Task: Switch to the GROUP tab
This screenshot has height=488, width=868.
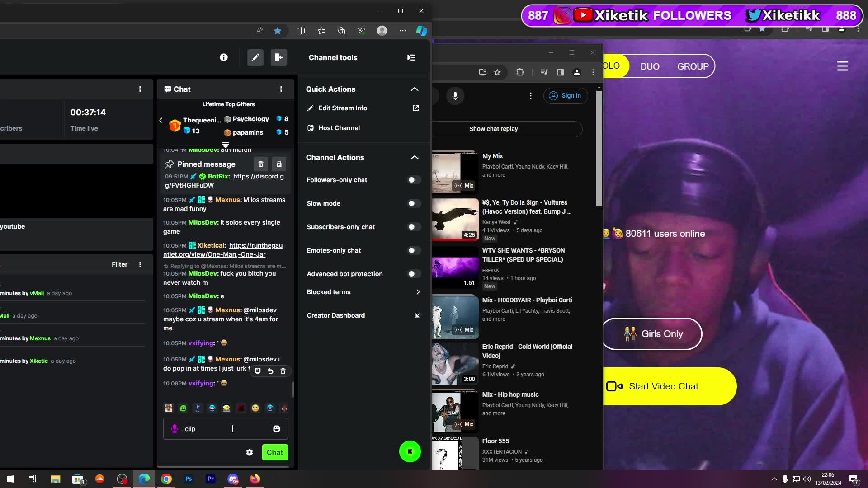Action: point(692,66)
